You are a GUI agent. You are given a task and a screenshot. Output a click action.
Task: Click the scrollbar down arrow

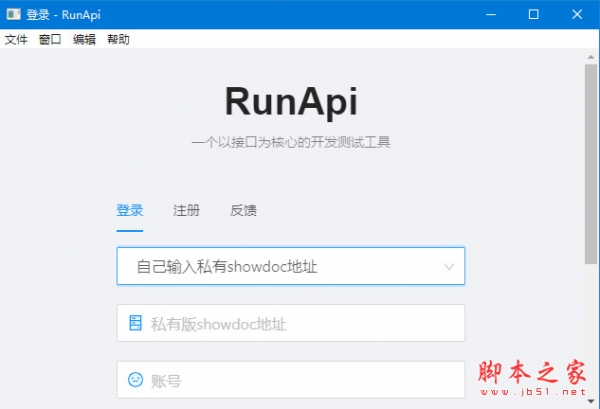click(x=591, y=401)
